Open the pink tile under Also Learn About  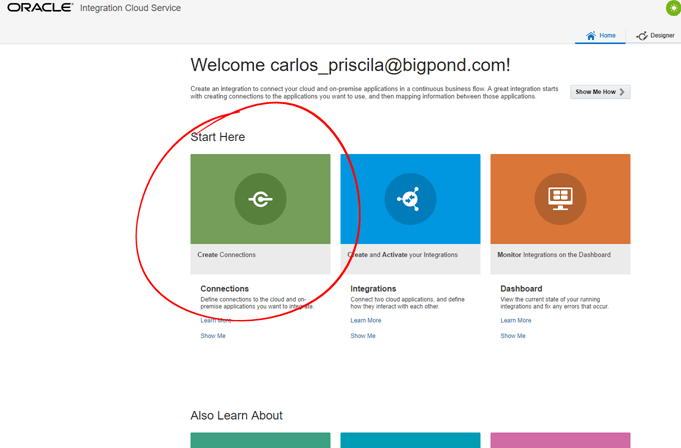pos(560,440)
